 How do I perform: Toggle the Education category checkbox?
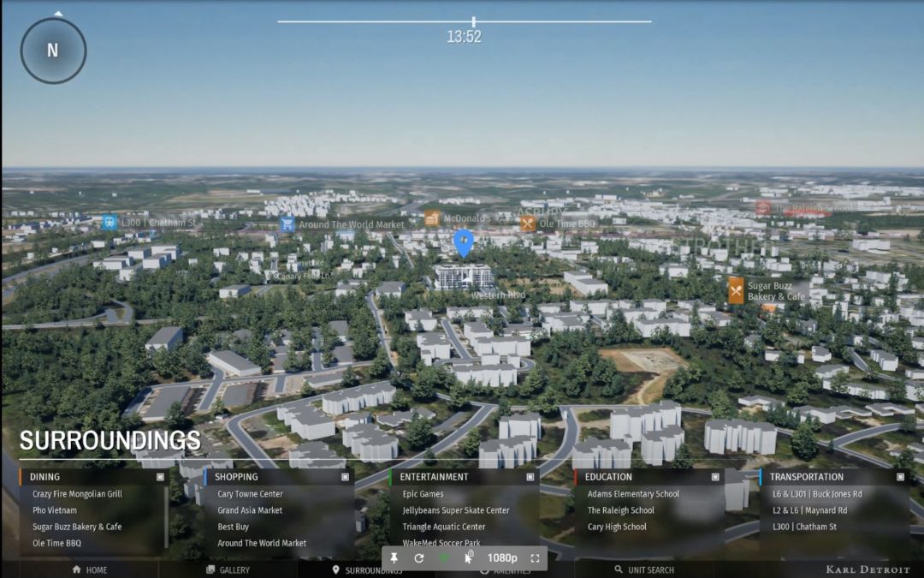click(x=714, y=477)
